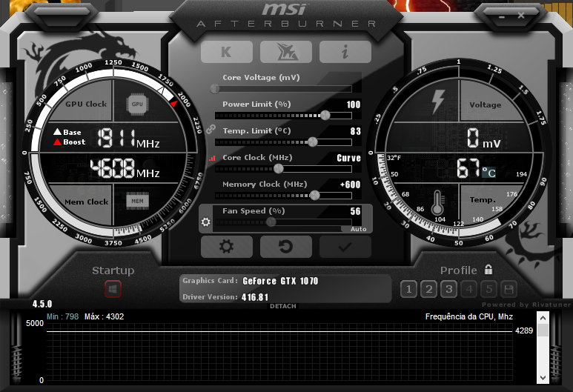The height and width of the screenshot is (392, 573).
Task: Click the monitor graph scrollbar thumb
Action: pyautogui.click(x=543, y=330)
